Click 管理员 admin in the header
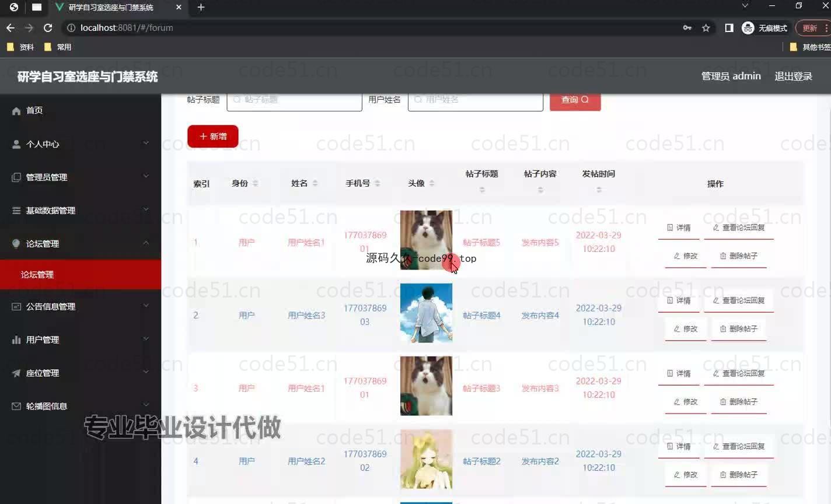Image resolution: width=831 pixels, height=504 pixels. point(731,76)
